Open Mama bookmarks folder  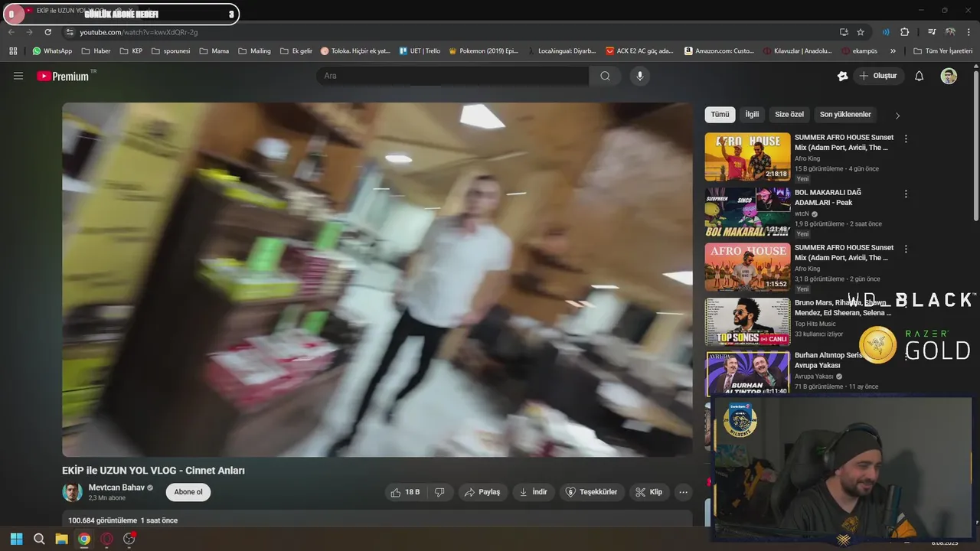coord(214,51)
